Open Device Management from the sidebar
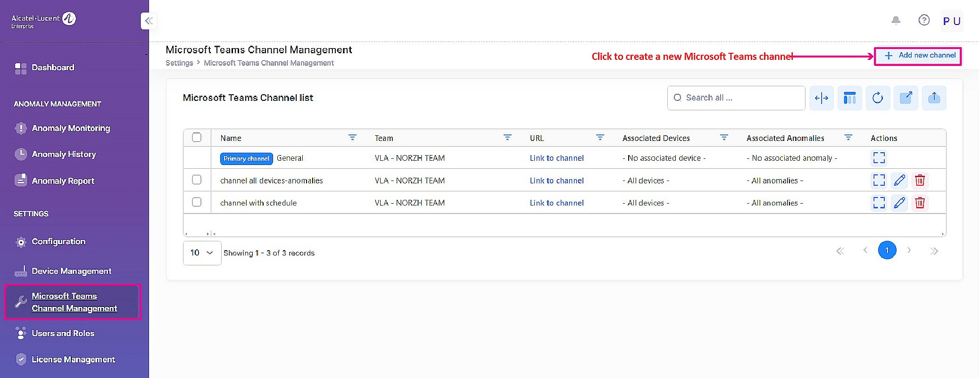980x378 pixels. [71, 271]
